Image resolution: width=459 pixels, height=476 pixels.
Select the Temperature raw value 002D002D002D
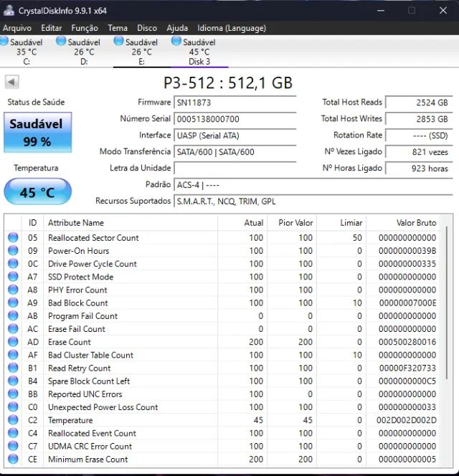tap(407, 421)
